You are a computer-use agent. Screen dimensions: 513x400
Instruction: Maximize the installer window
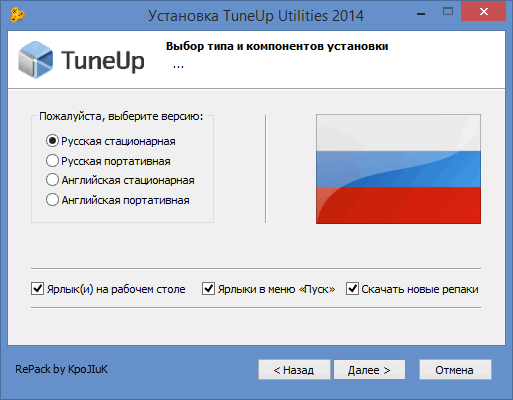(448, 12)
